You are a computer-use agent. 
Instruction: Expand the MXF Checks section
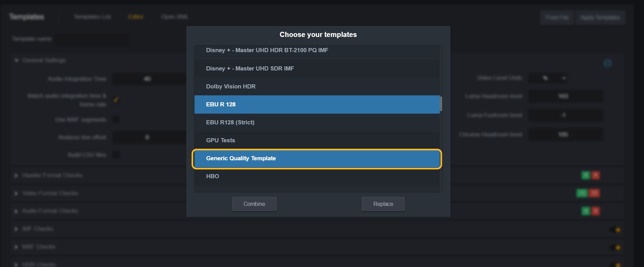click(x=16, y=247)
